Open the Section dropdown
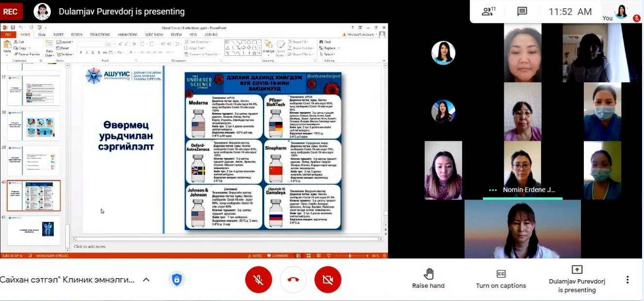 point(66,54)
